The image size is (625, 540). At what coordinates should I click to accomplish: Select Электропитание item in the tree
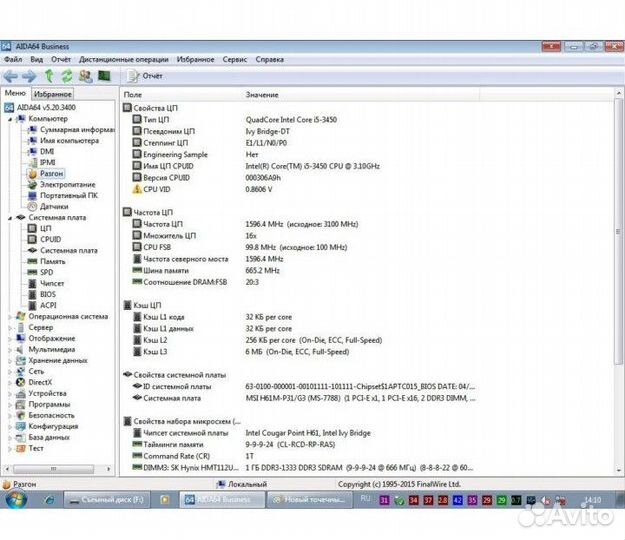tap(67, 185)
